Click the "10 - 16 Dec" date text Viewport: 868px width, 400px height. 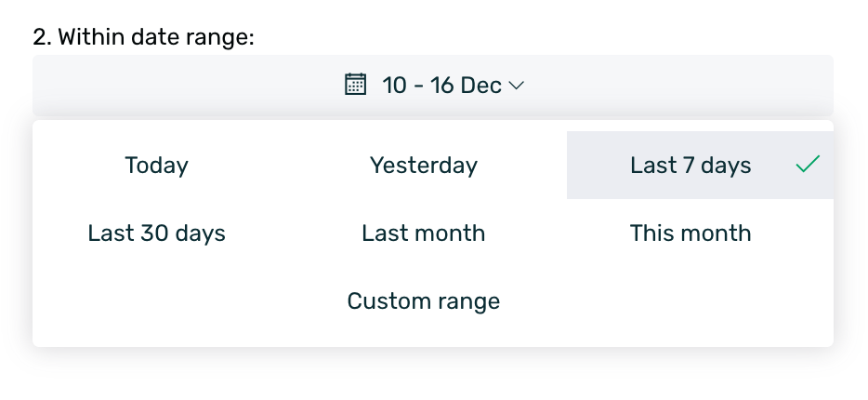tap(441, 86)
